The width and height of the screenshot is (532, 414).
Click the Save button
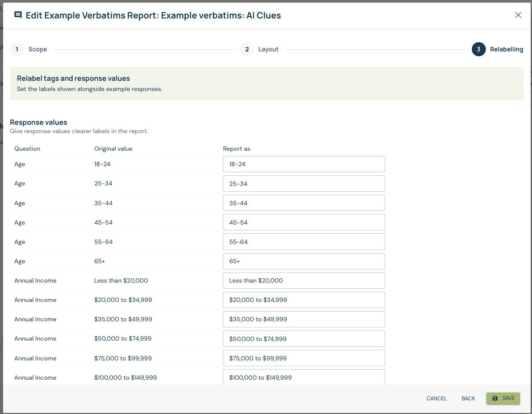pos(503,398)
